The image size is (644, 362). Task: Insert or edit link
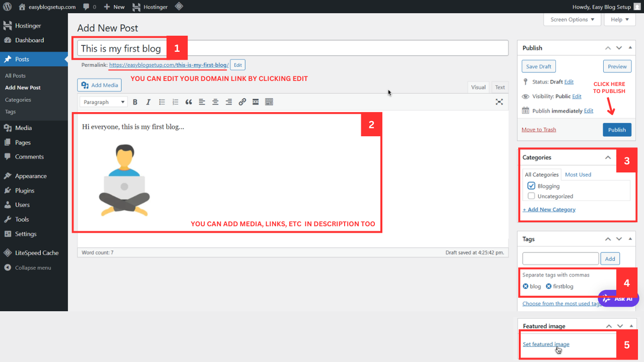pyautogui.click(x=242, y=102)
